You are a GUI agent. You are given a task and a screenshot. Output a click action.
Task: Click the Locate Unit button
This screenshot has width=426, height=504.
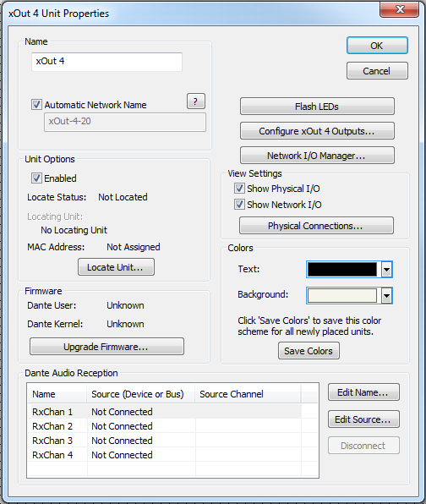click(x=116, y=267)
